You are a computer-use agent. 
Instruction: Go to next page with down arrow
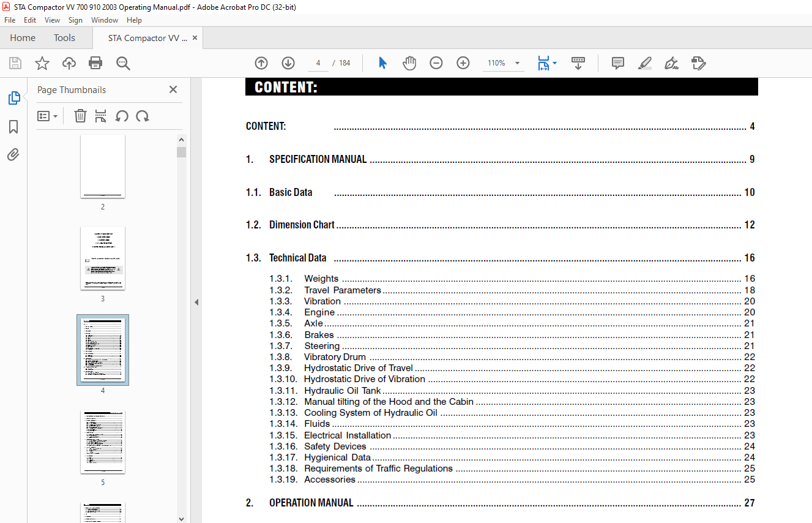click(288, 63)
